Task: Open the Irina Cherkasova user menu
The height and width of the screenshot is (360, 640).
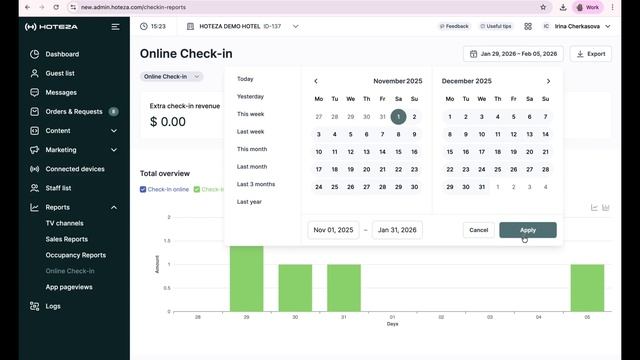Action: pos(577,27)
